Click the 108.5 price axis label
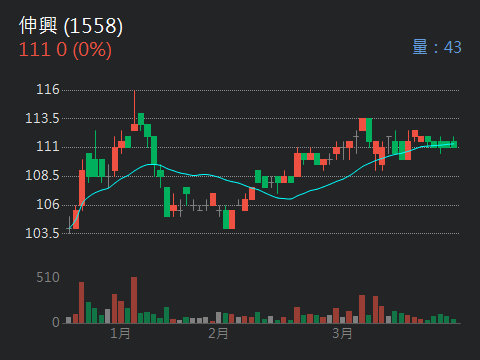 [42, 175]
